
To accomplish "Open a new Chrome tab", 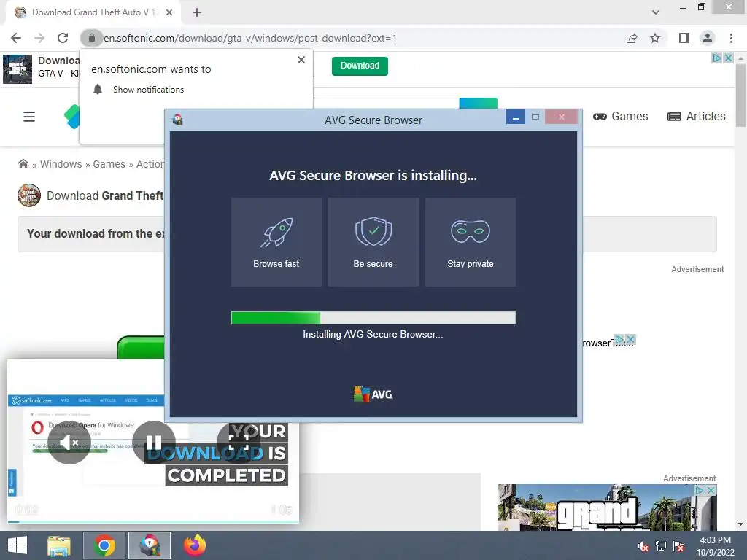I will coord(197,12).
